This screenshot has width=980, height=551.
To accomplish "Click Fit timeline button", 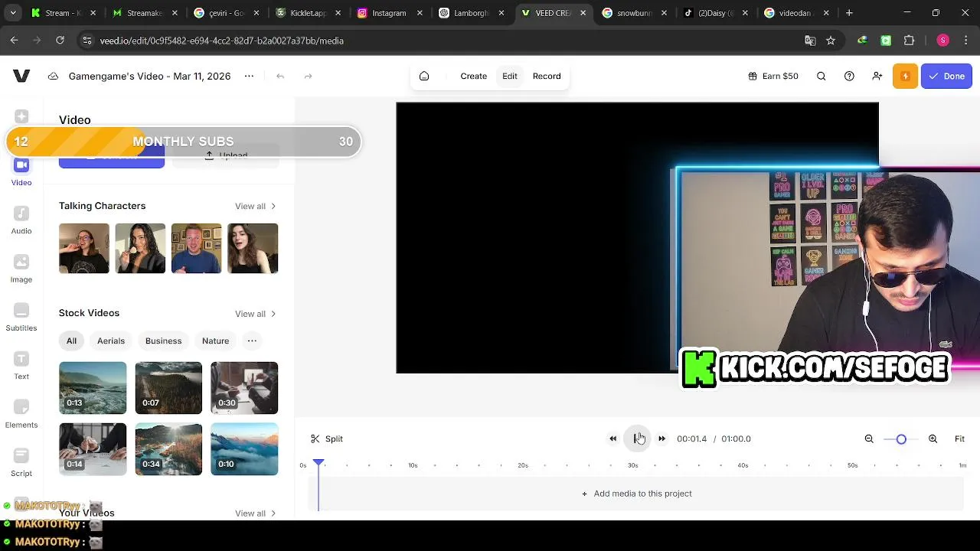I will tap(959, 439).
